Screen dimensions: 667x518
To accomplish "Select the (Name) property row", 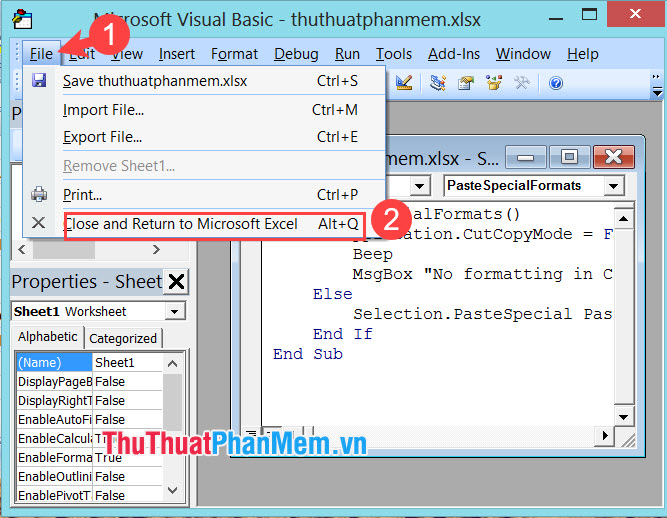I will pyautogui.click(x=54, y=362).
